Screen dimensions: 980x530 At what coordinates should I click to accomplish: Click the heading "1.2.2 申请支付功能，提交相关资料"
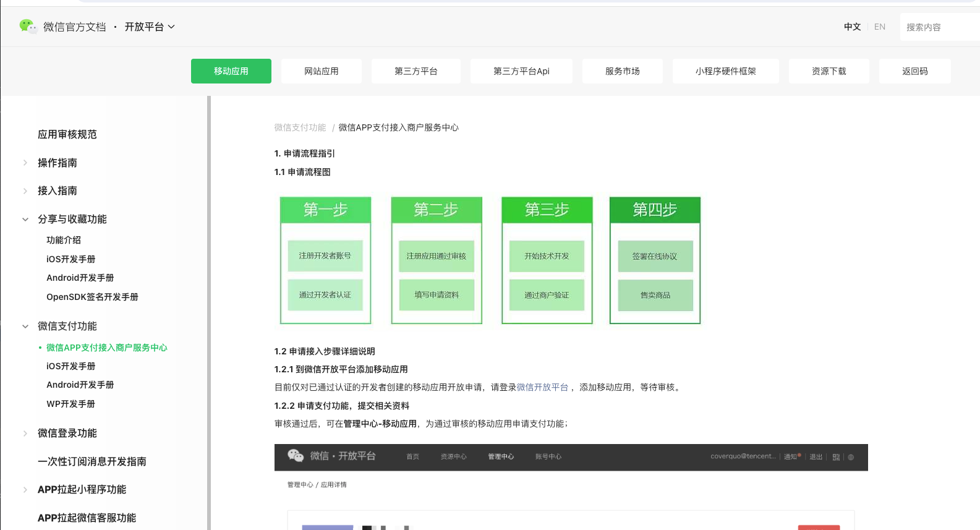click(342, 406)
